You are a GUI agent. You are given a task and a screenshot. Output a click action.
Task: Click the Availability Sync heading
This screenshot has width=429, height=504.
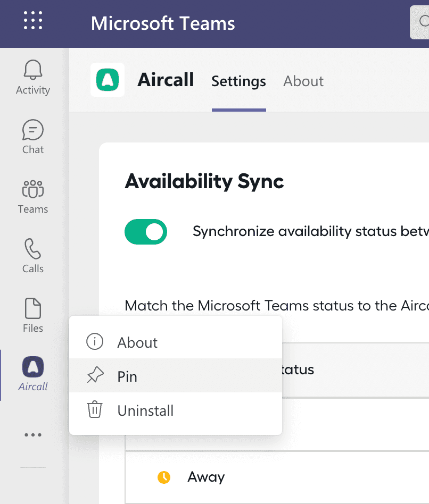click(204, 182)
